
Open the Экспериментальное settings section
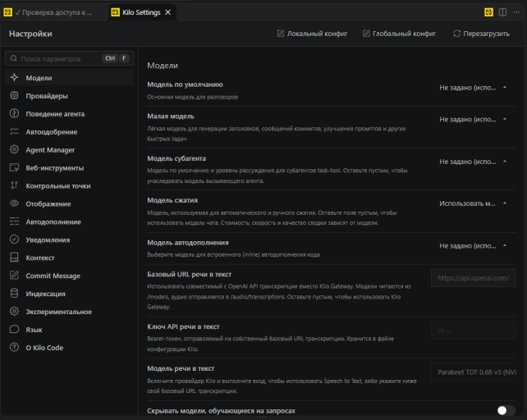(x=70, y=312)
